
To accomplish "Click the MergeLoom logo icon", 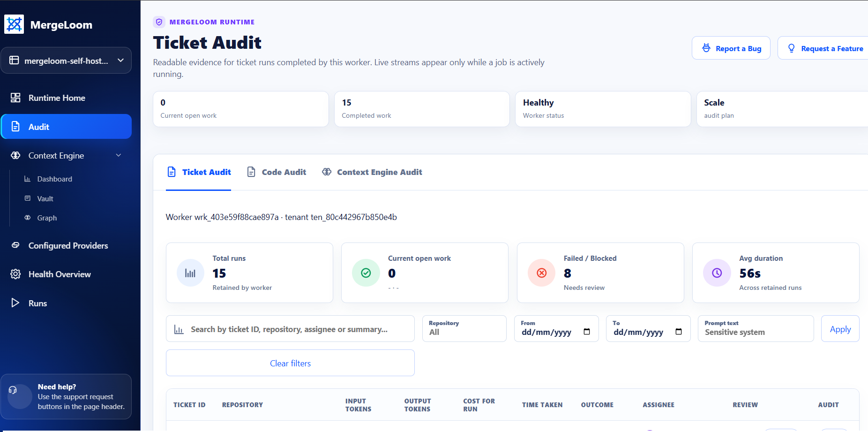I will click(x=14, y=24).
